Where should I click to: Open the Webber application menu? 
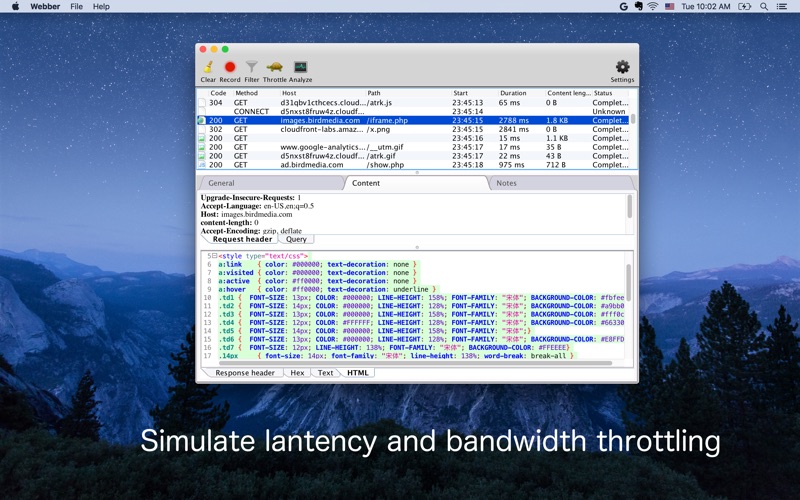pyautogui.click(x=45, y=6)
